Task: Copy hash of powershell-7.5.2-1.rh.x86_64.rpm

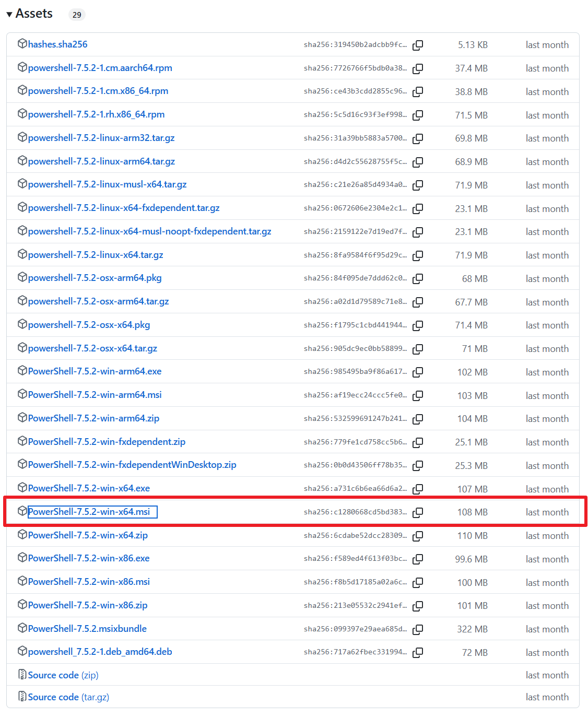Action: coord(418,115)
